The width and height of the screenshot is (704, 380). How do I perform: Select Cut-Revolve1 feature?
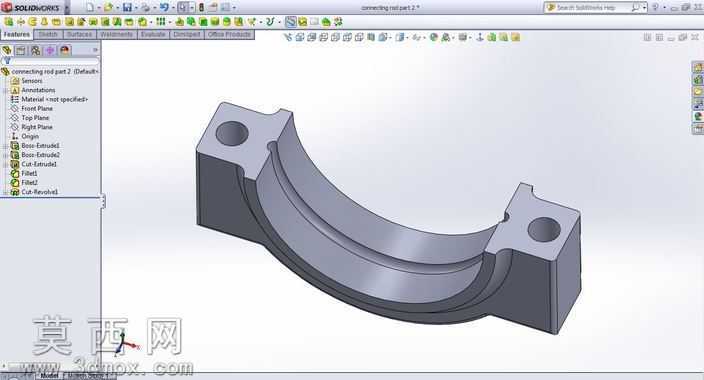(x=40, y=192)
